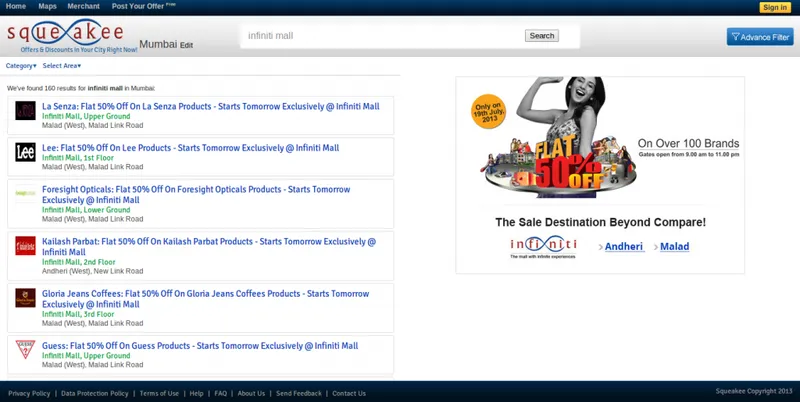This screenshot has height=402, width=800.
Task: Open FAQ in footer
Action: pos(220,393)
